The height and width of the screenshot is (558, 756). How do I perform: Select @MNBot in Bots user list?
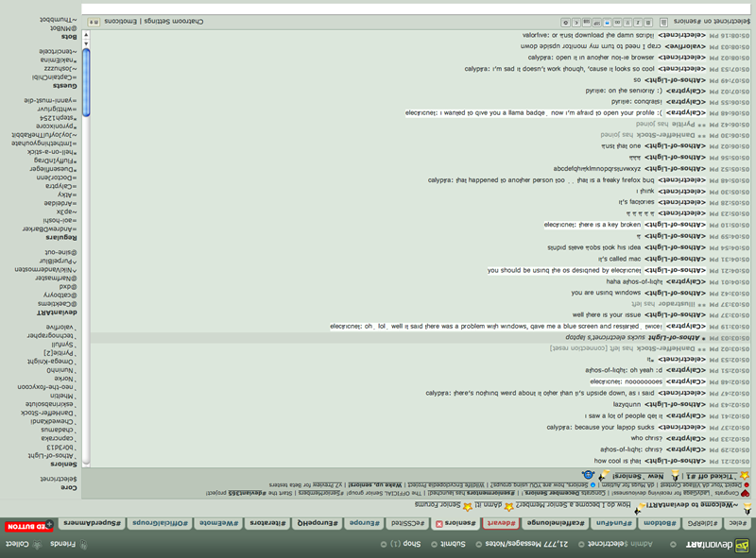point(63,28)
